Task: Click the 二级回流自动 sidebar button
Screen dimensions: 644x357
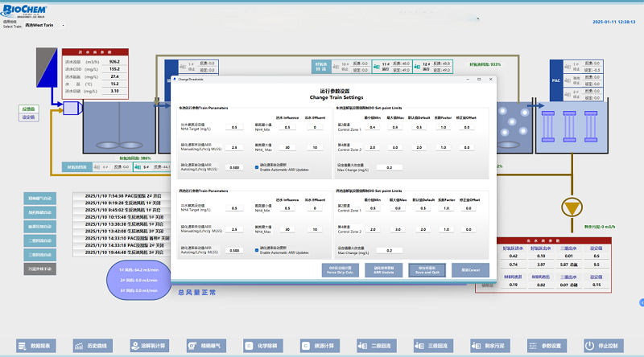Action: click(39, 241)
